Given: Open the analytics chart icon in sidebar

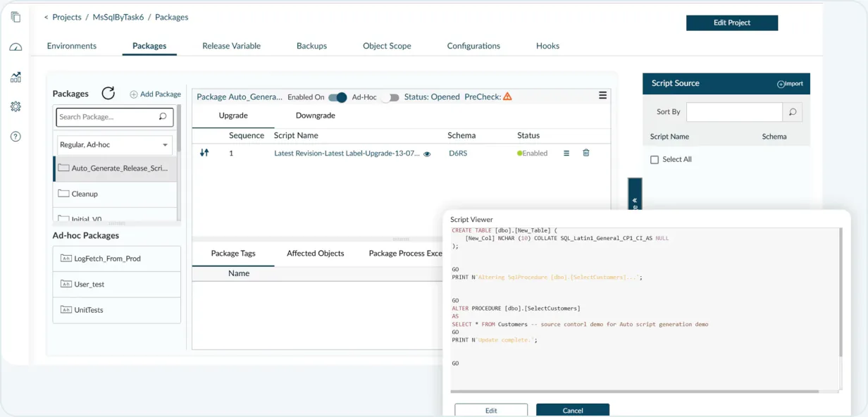Looking at the screenshot, I should tap(15, 77).
